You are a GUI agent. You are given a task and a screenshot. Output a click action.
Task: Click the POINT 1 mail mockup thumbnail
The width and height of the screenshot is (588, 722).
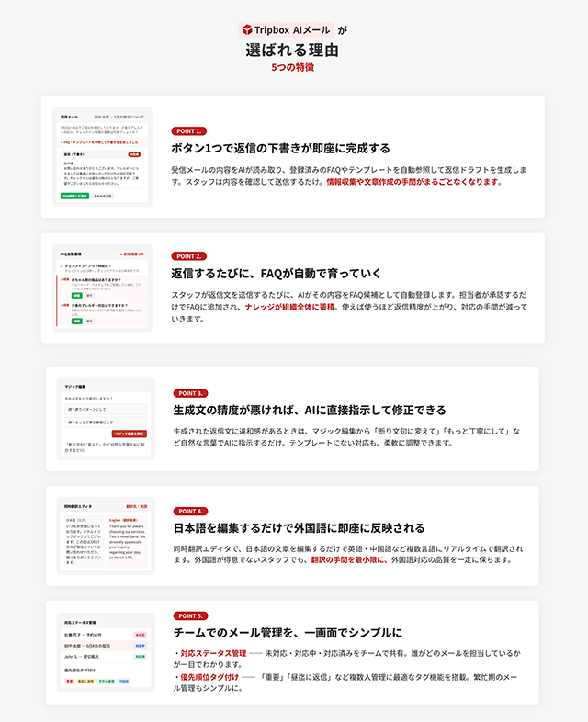click(102, 157)
